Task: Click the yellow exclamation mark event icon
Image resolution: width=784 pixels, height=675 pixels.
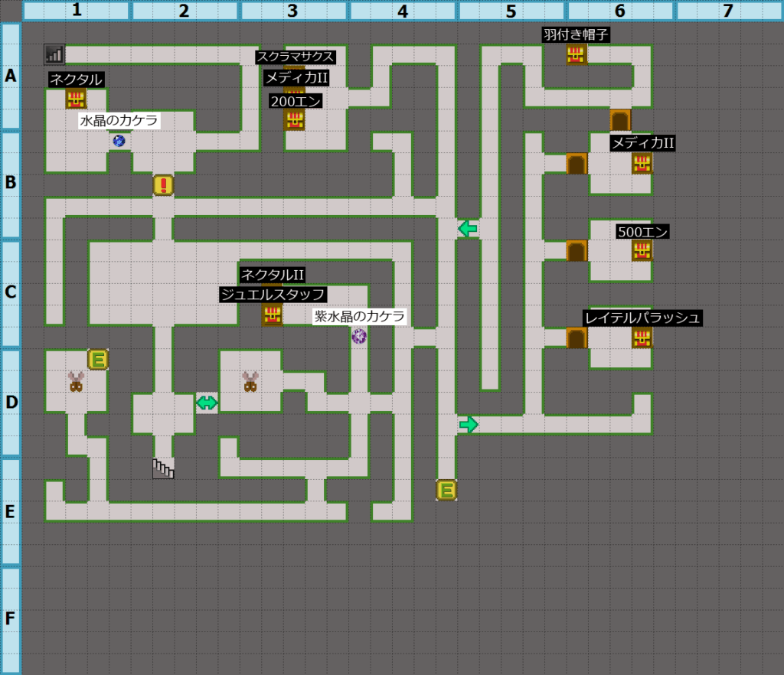Action: click(x=163, y=185)
